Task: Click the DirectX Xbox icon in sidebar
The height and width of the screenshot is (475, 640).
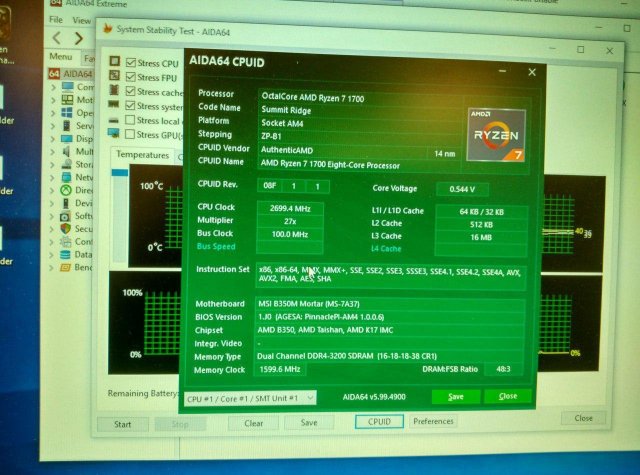Action: click(x=66, y=189)
